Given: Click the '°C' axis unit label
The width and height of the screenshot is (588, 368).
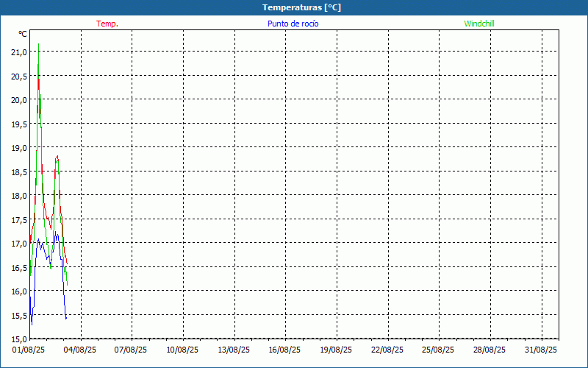Looking at the screenshot, I should coord(23,34).
